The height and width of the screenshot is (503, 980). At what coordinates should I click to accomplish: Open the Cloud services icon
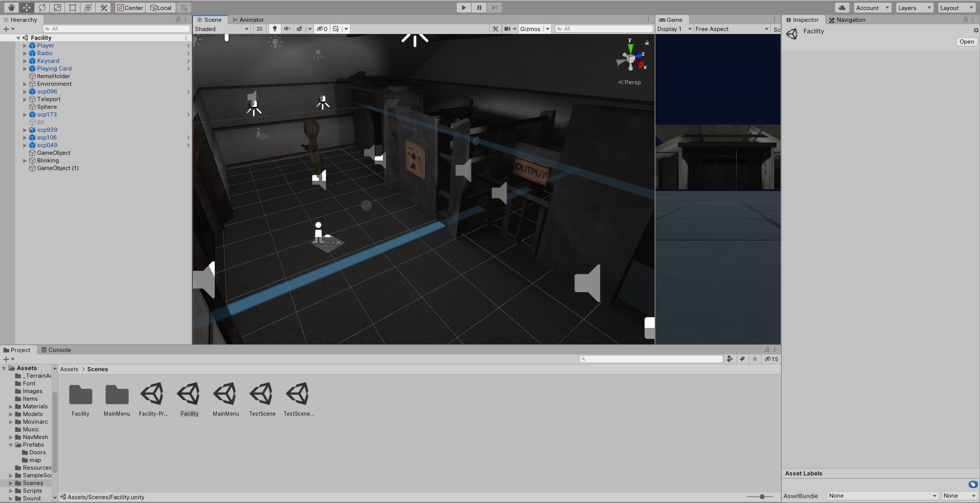point(842,8)
